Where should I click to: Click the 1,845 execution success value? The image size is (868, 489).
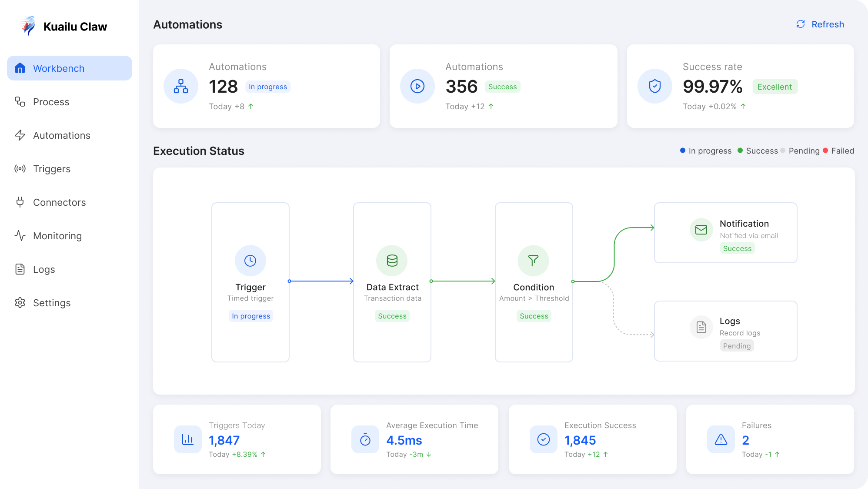point(580,440)
